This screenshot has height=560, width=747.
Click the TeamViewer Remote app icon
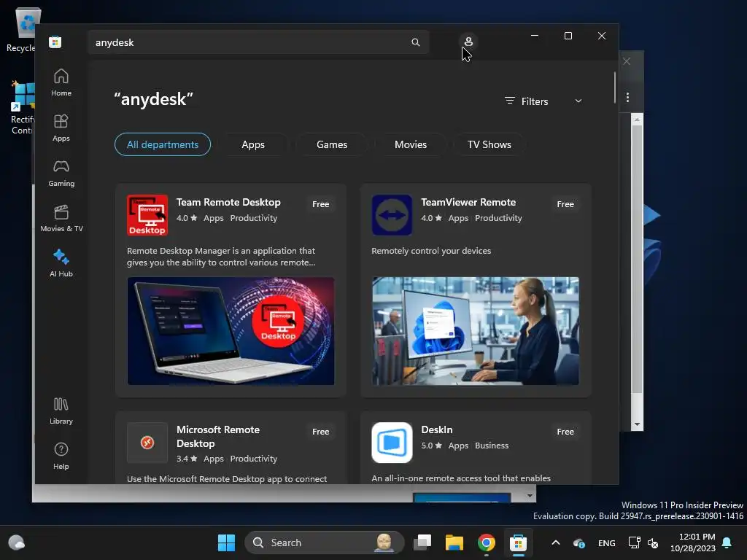click(x=392, y=215)
